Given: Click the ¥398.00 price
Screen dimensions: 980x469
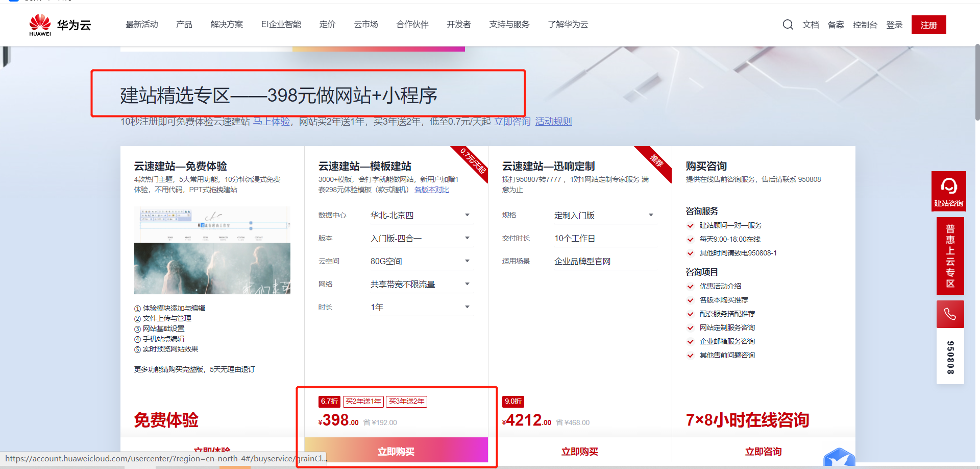Looking at the screenshot, I should pos(338,420).
